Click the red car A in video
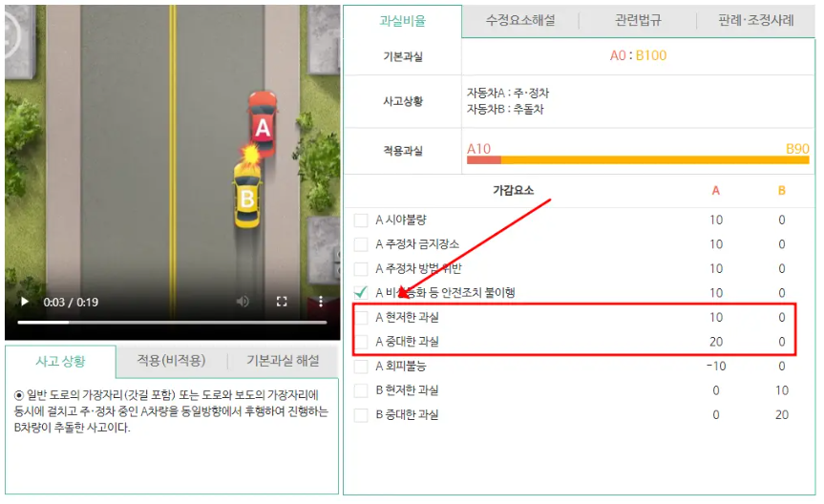 [263, 124]
